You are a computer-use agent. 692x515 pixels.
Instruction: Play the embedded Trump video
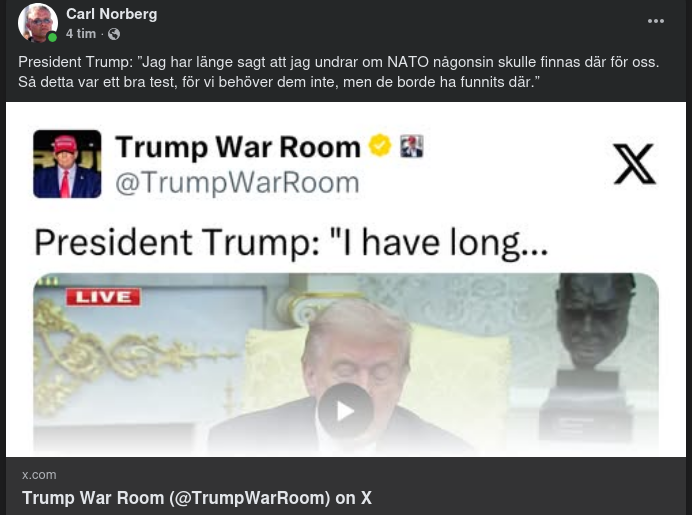click(x=346, y=411)
